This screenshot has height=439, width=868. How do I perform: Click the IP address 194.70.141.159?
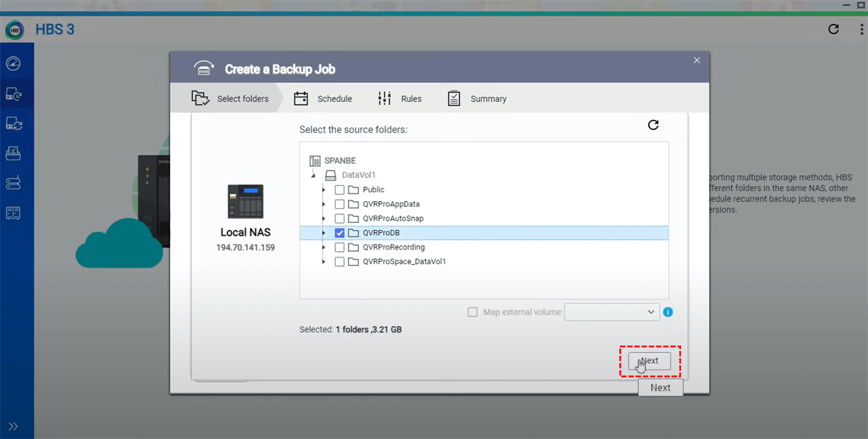[x=245, y=247]
